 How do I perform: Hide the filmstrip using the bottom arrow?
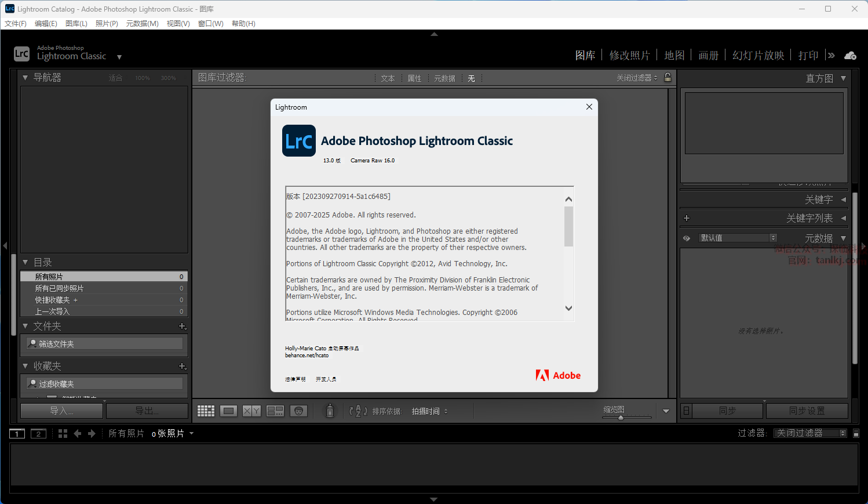click(x=434, y=499)
